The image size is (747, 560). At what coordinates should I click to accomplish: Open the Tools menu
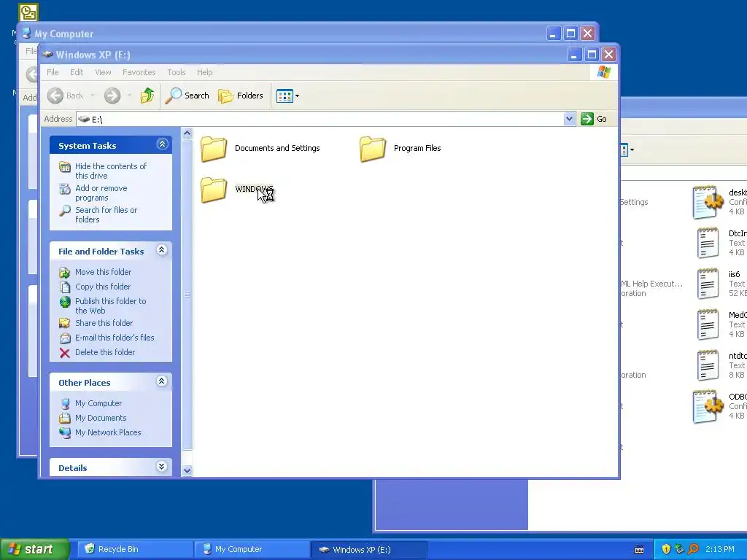pyautogui.click(x=177, y=72)
